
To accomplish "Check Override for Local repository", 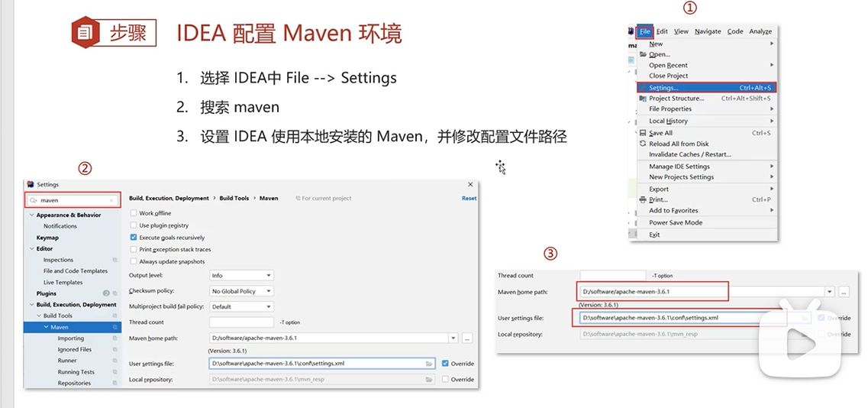I will point(445,379).
